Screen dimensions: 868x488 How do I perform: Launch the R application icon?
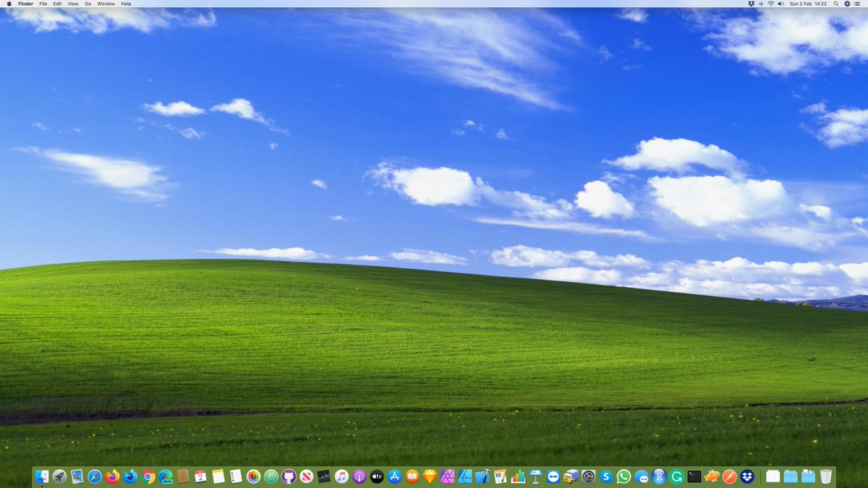tap(659, 476)
